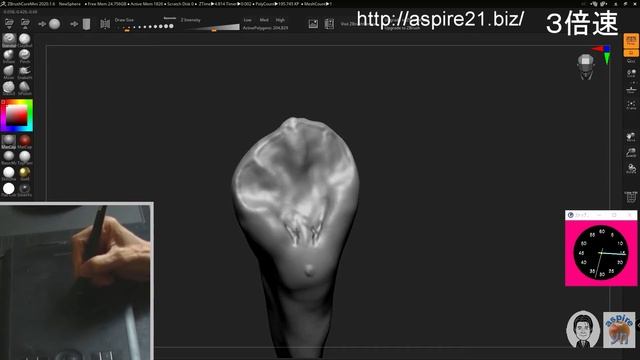
Task: Toggle the Symmetry icon
Action: [x=105, y=24]
